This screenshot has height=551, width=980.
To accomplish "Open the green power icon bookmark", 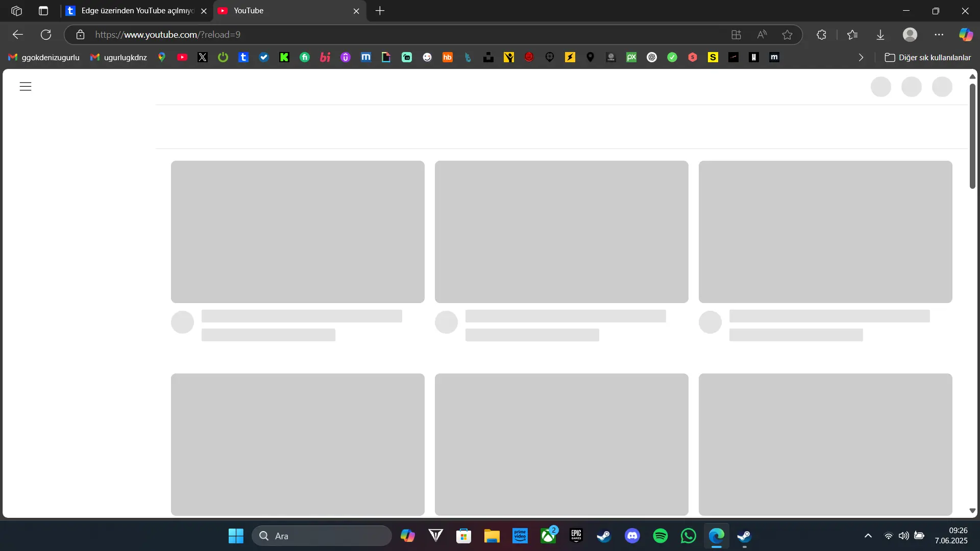I will click(223, 57).
